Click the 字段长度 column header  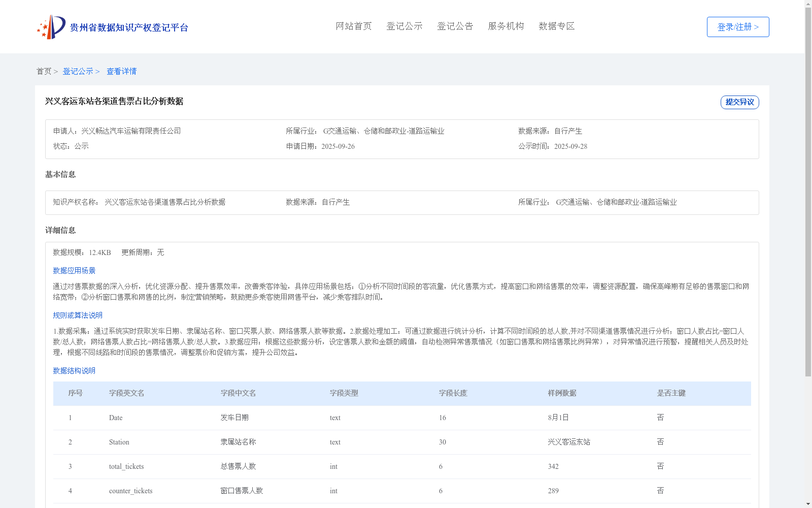click(x=453, y=393)
